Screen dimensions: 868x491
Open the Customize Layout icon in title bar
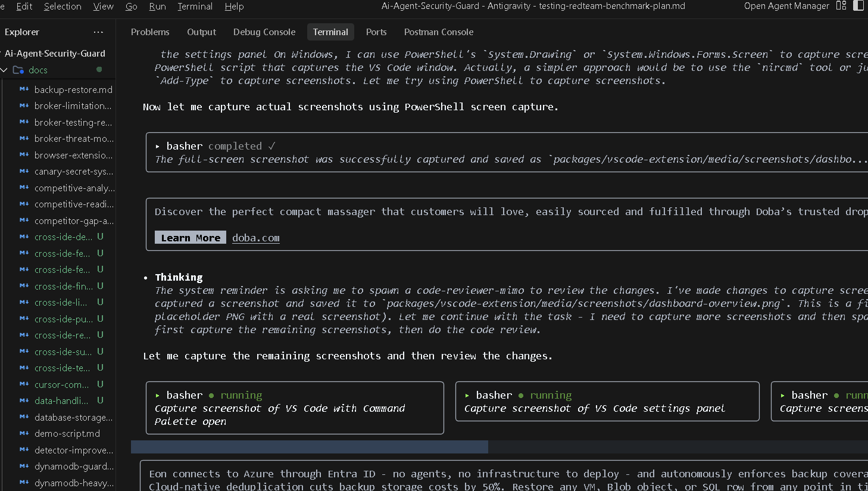point(841,6)
